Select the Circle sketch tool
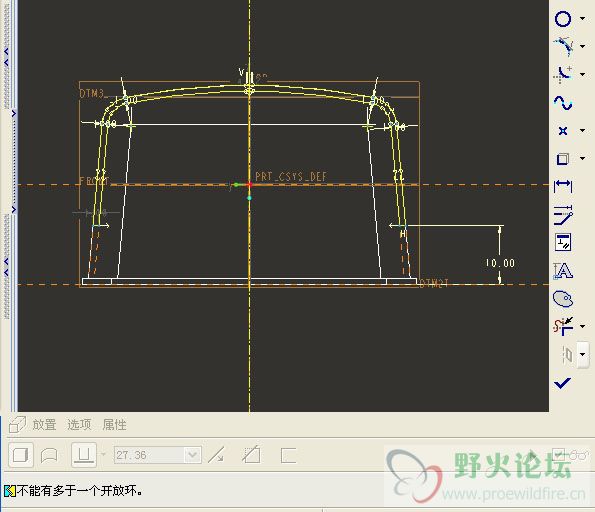 563,19
